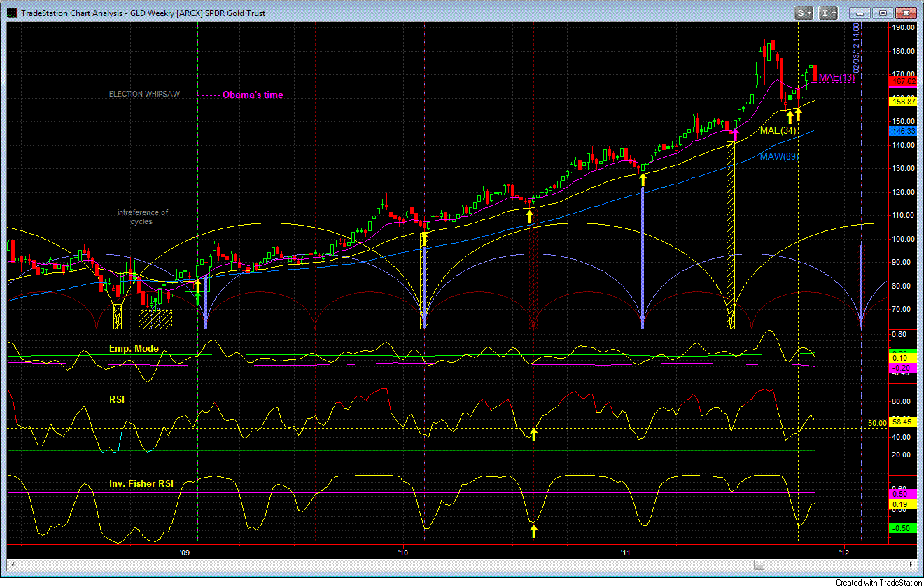Open the S symbol-link dropdown in title bar

point(804,13)
